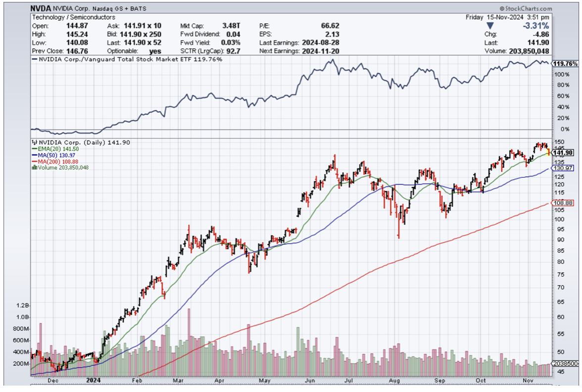Click the 2024 label on the time axis
This screenshot has width=582, height=392.
(93, 381)
